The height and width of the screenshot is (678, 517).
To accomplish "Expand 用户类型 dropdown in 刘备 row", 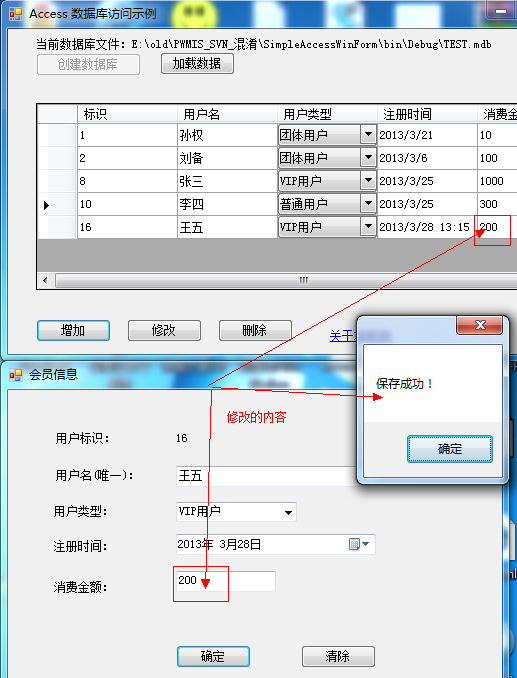I will click(x=368, y=158).
